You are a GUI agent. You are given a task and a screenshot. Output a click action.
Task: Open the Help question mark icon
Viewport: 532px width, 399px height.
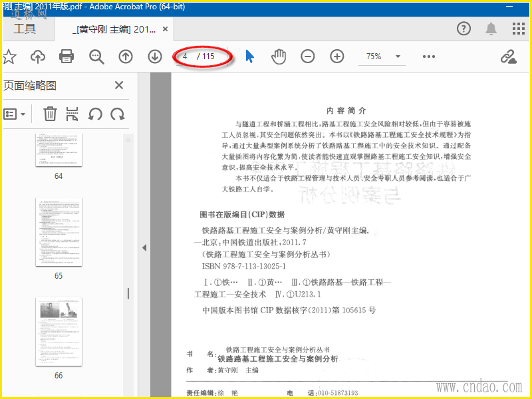point(464,29)
